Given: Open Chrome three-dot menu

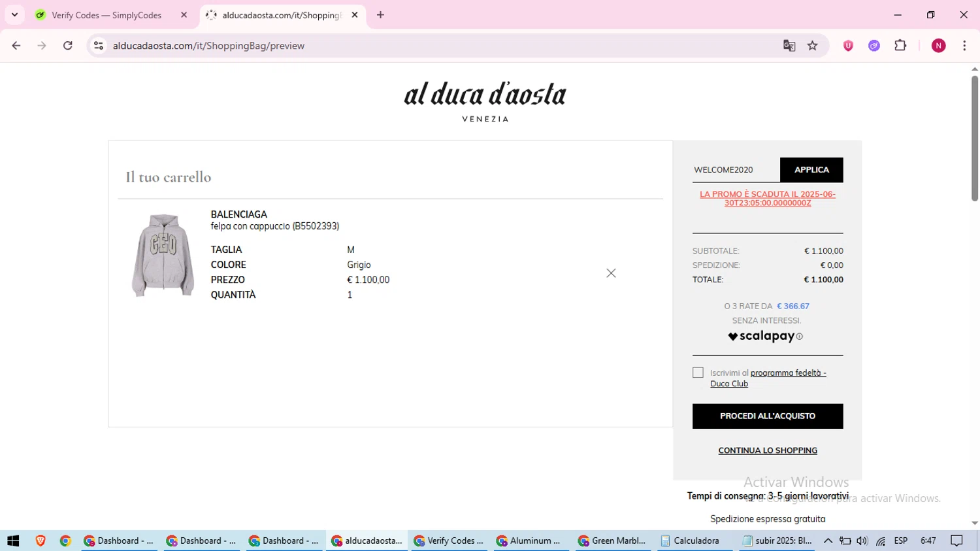Looking at the screenshot, I should pos(964,46).
